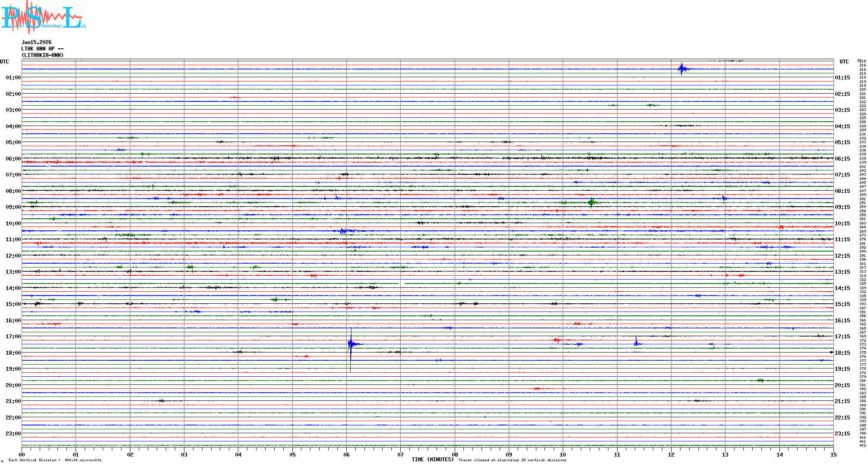Click the PSL Seismology Lab logo

click(43, 16)
